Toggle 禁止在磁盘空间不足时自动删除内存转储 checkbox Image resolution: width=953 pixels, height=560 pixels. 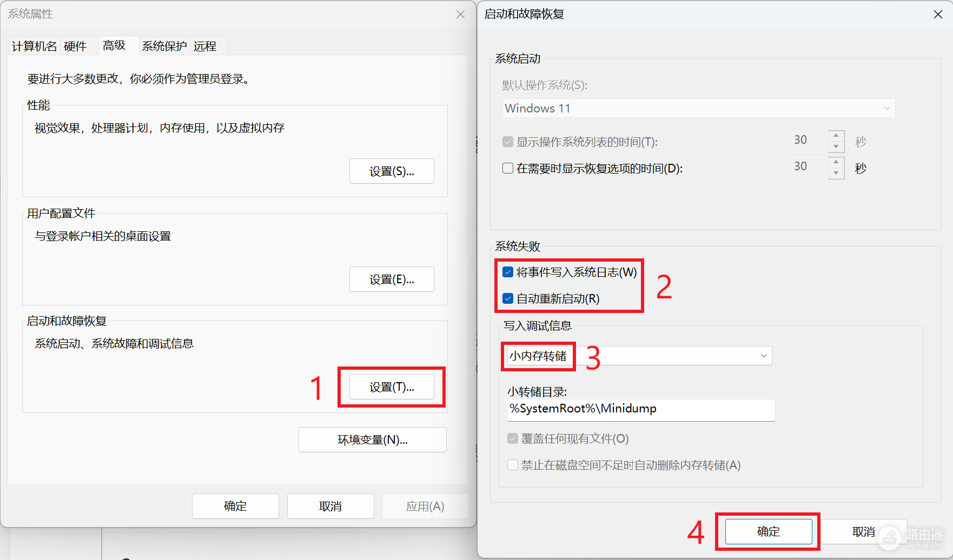point(513,465)
